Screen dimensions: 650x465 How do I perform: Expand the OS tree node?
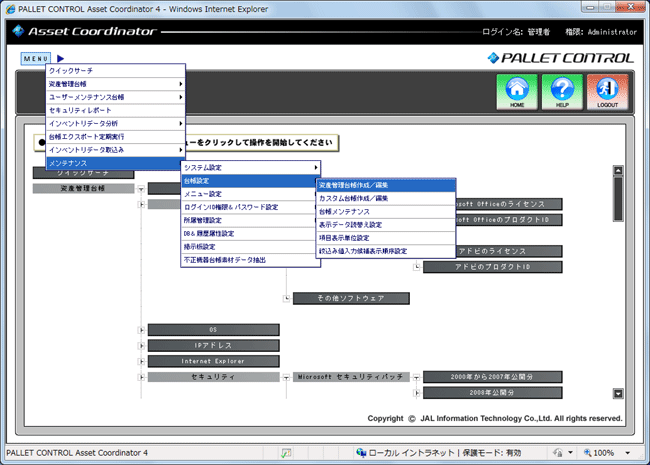pos(141,330)
